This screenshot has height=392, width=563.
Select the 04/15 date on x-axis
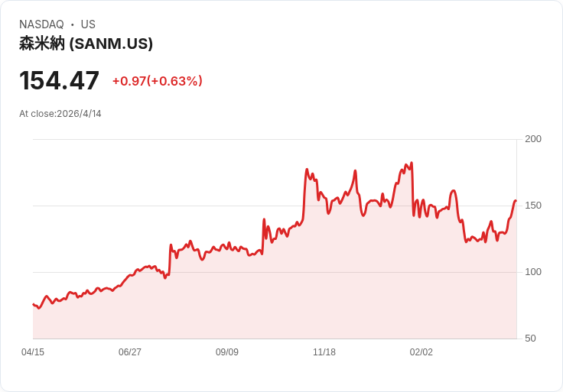click(x=33, y=352)
